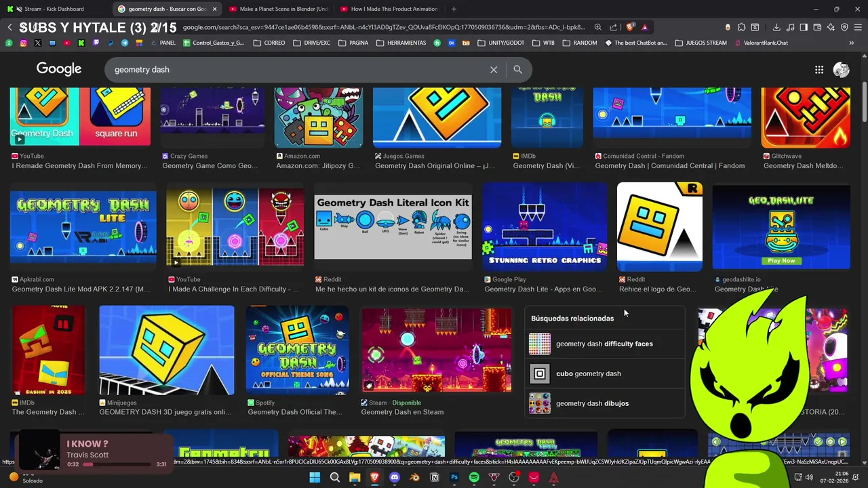The width and height of the screenshot is (868, 488).
Task: Select related search geometry dash dibujos
Action: [x=604, y=403]
